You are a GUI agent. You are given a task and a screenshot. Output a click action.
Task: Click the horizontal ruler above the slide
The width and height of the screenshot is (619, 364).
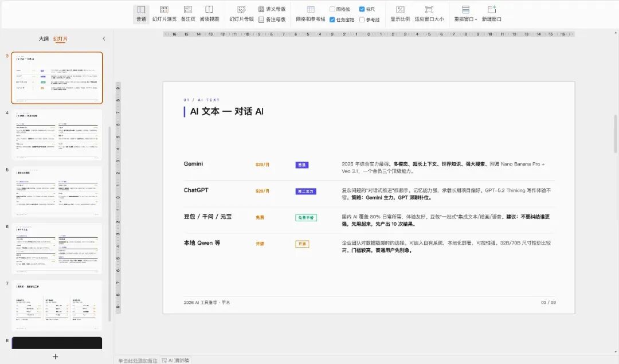pyautogui.click(x=369, y=34)
